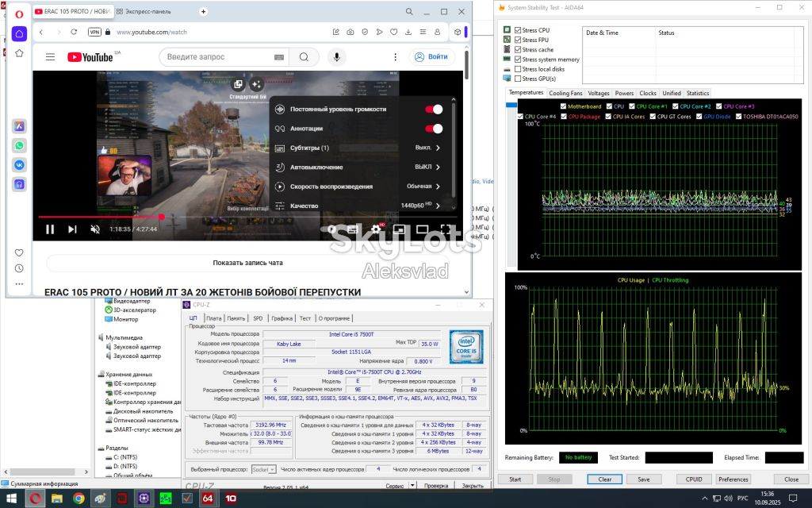Pause the YouTube video
This screenshot has height=508, width=812.
50,229
